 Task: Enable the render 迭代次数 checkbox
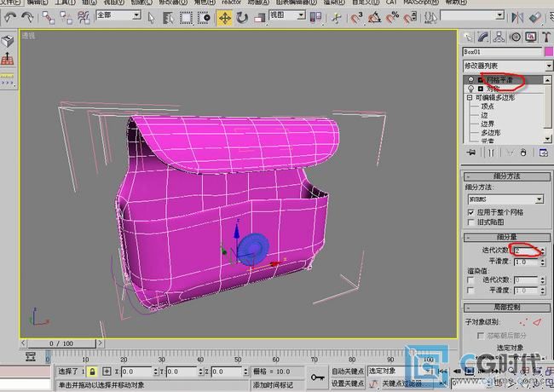click(470, 280)
